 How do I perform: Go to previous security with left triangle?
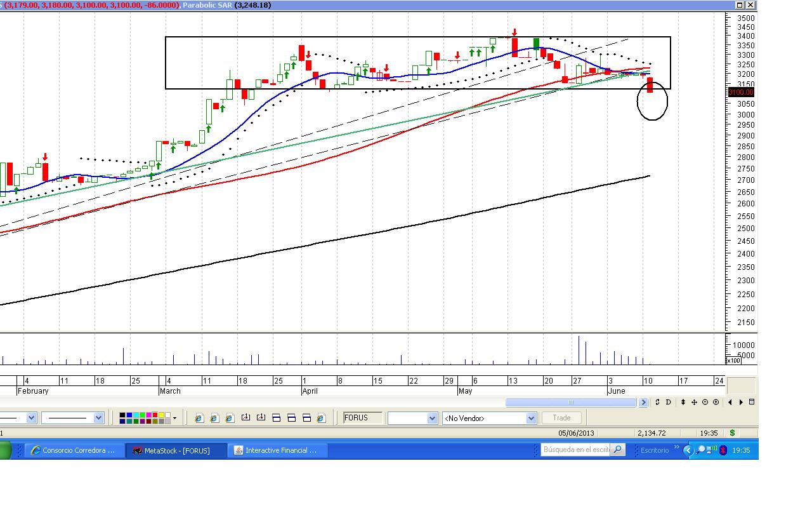pyautogui.click(x=730, y=402)
